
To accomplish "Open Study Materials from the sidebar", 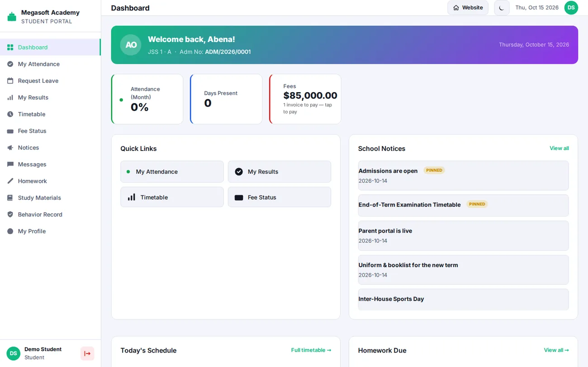I will (50, 198).
